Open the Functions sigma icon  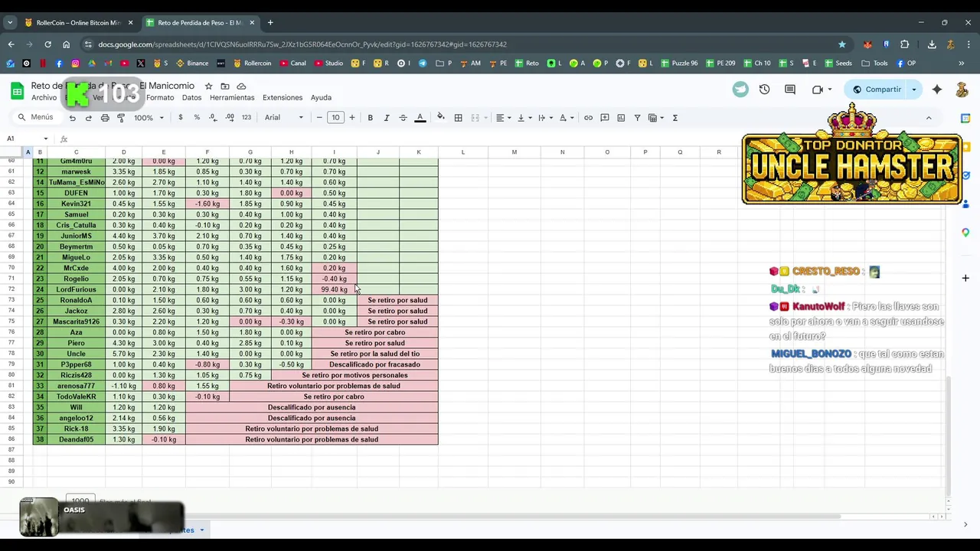[675, 118]
